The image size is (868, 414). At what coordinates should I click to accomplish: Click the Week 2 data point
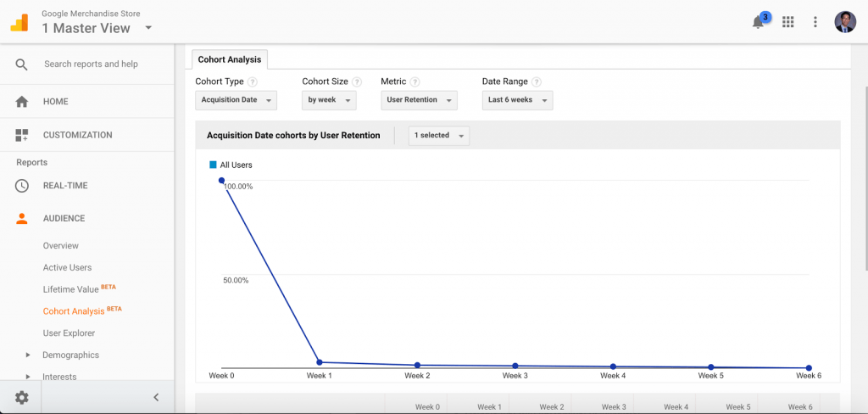click(x=417, y=366)
